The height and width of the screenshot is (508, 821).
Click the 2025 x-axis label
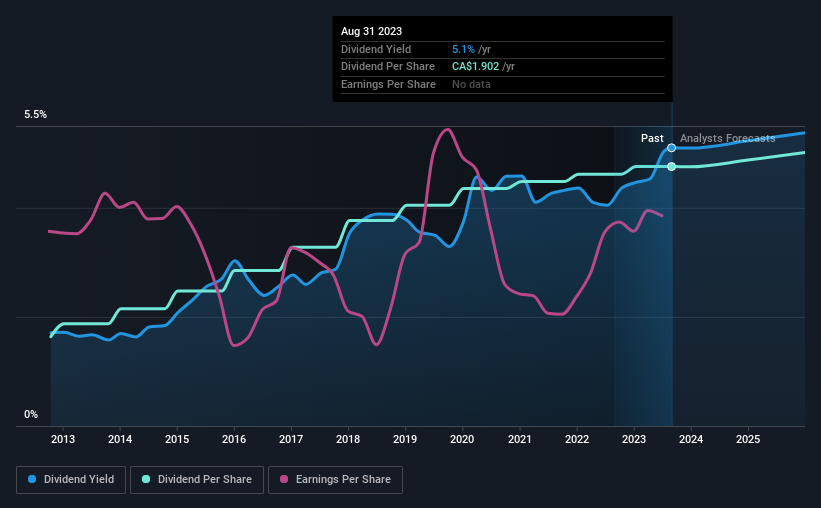coord(748,439)
